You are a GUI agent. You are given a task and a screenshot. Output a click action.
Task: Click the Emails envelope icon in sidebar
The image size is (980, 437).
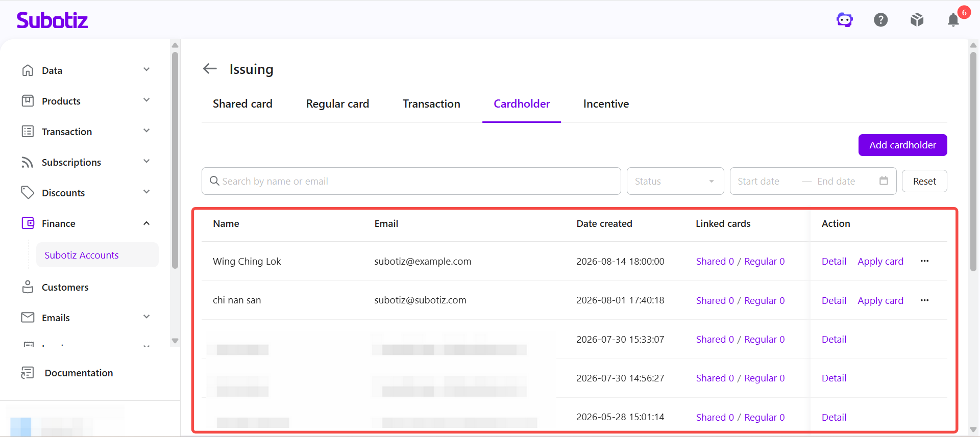[x=28, y=318]
